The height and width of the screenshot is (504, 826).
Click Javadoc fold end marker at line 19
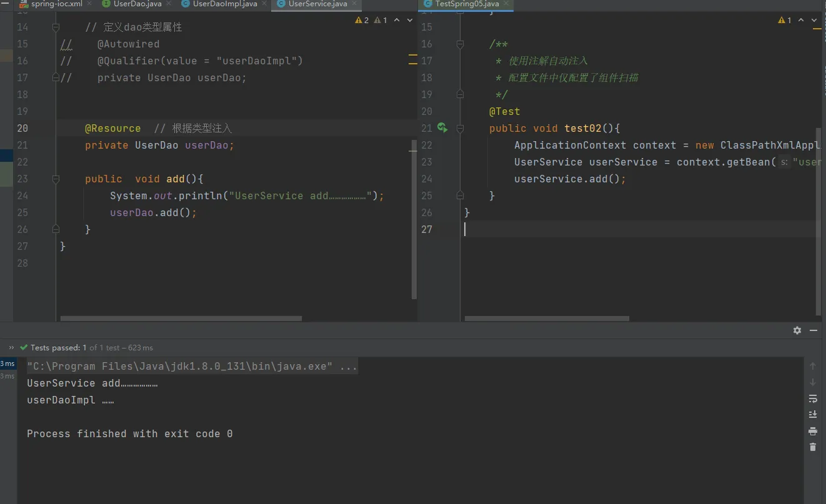click(x=460, y=94)
